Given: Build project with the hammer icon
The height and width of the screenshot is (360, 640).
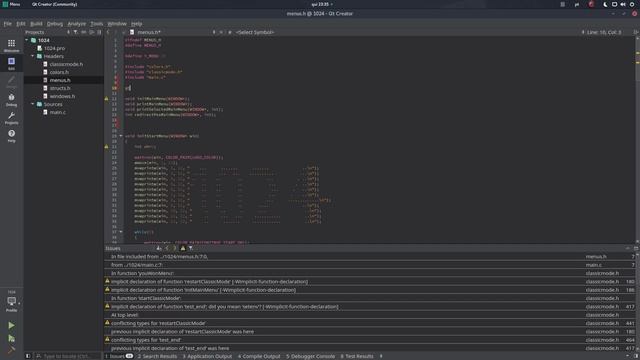Looking at the screenshot, I should pos(11,350).
